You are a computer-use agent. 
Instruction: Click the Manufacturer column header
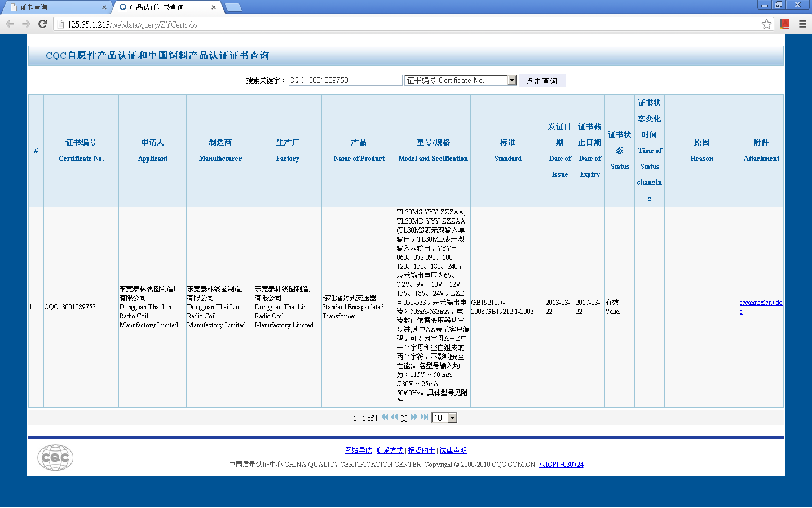[220, 151]
